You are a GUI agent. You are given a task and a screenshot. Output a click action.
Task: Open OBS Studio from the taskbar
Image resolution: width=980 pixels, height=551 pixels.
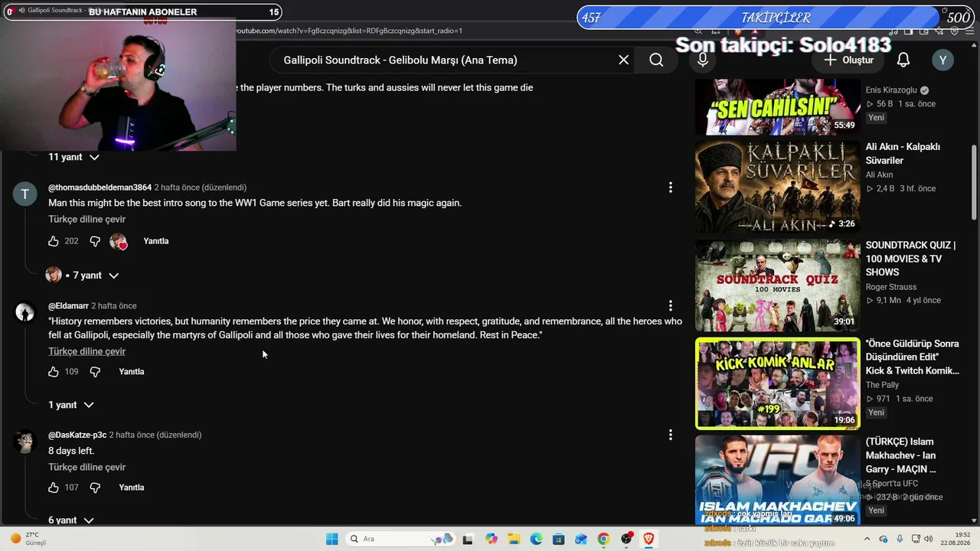(626, 539)
